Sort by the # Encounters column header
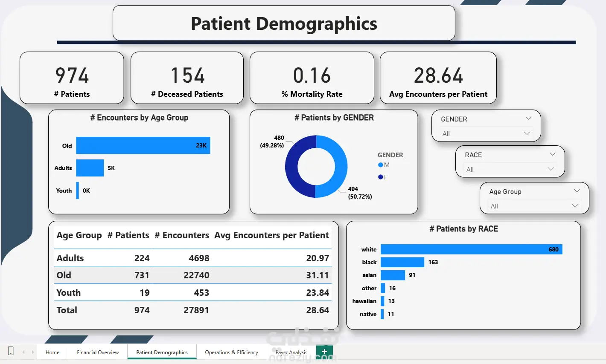This screenshot has height=364, width=606. tap(182, 235)
